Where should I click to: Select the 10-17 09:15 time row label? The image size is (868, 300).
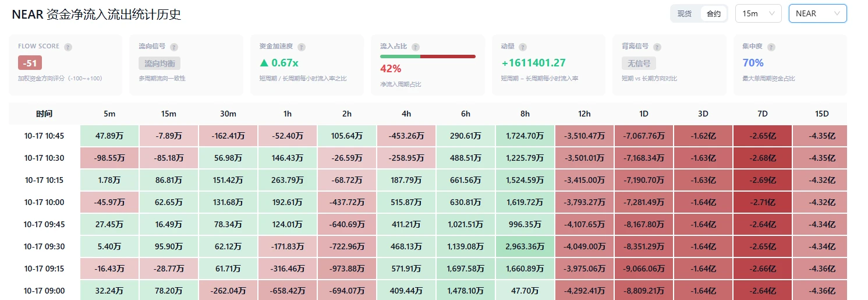44,269
